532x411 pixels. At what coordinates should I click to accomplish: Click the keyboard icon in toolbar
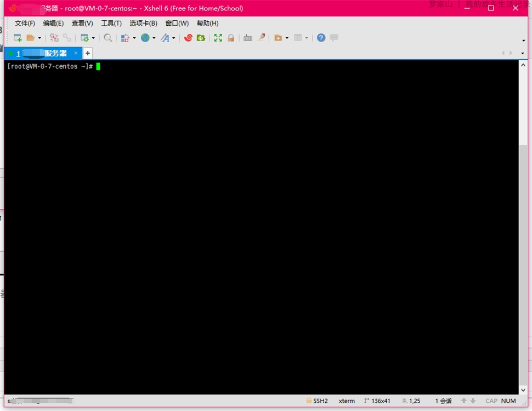pos(248,38)
